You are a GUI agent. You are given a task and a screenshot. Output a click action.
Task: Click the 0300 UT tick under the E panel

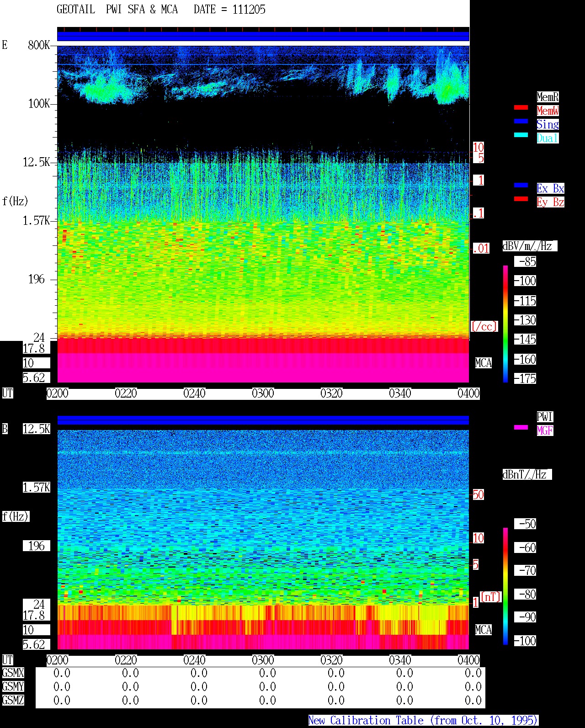click(263, 393)
